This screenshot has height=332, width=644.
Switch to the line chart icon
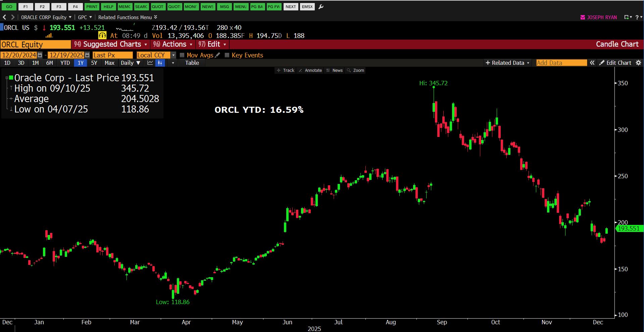point(150,63)
